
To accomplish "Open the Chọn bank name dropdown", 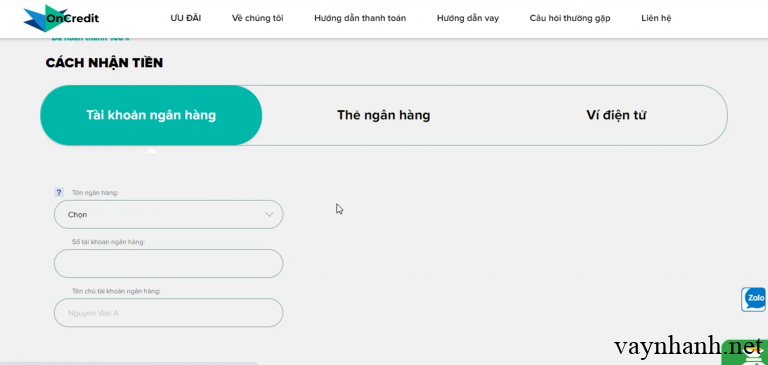I will [168, 215].
